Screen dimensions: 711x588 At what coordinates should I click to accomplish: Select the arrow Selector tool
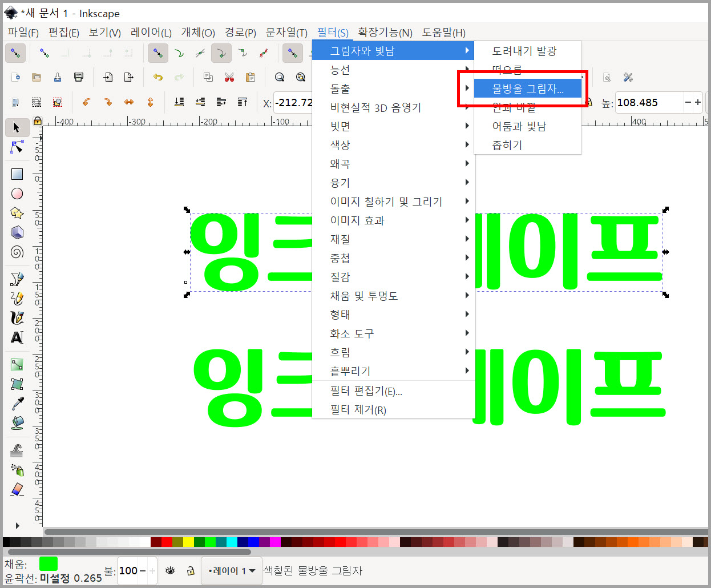pos(17,127)
